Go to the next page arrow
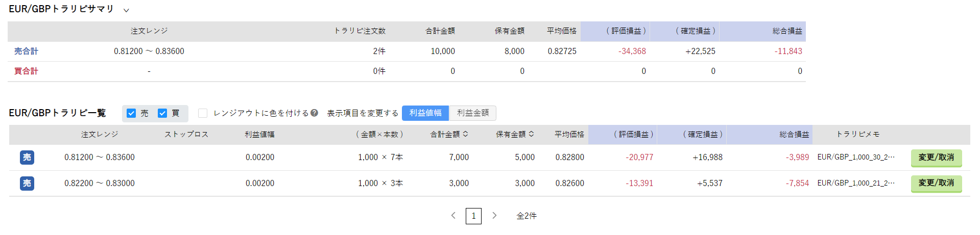The width and height of the screenshot is (980, 235). (x=494, y=216)
